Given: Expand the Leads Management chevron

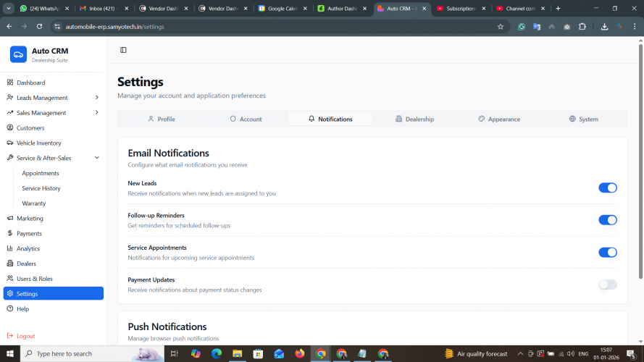Looking at the screenshot, I should (97, 98).
